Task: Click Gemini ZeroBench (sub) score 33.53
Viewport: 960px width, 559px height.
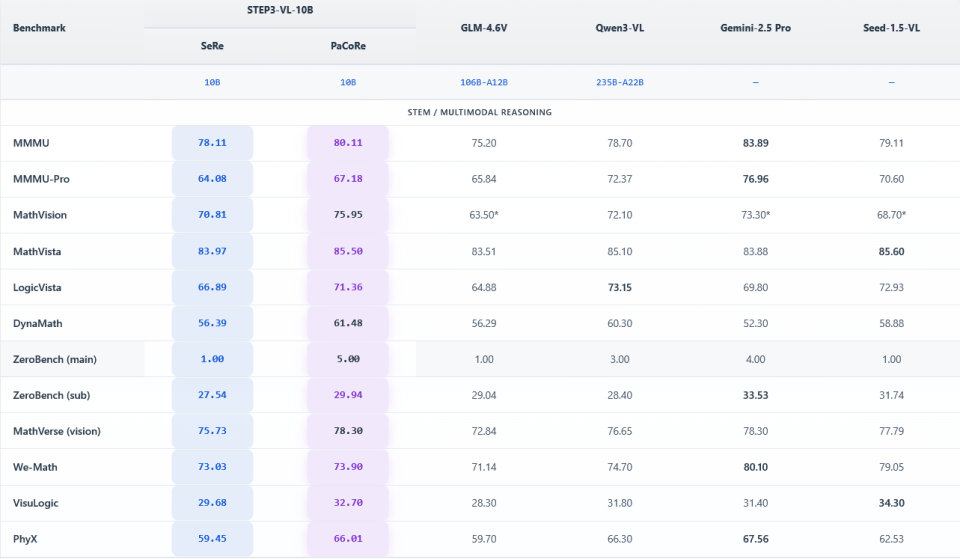Action: coord(756,396)
